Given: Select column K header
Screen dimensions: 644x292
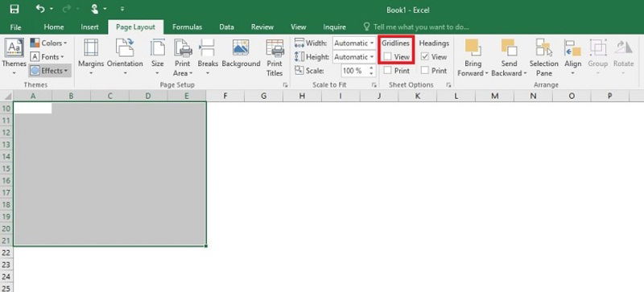Looking at the screenshot, I should (417, 96).
